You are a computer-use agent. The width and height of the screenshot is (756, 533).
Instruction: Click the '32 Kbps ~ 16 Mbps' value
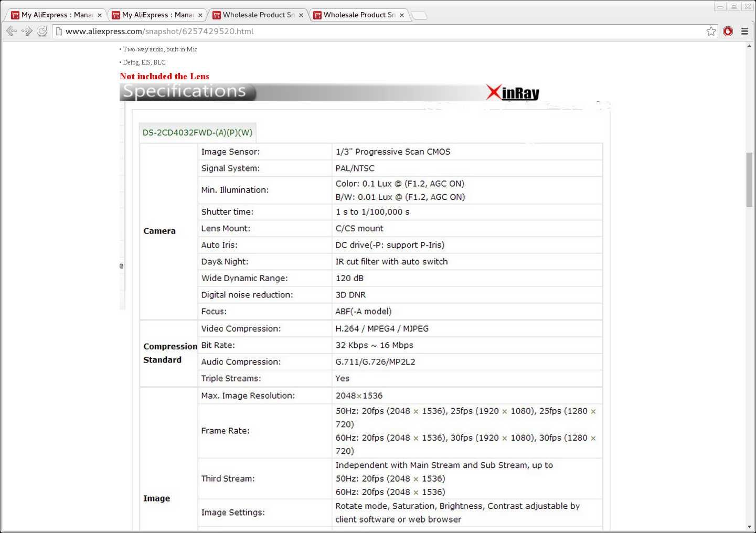(x=375, y=345)
